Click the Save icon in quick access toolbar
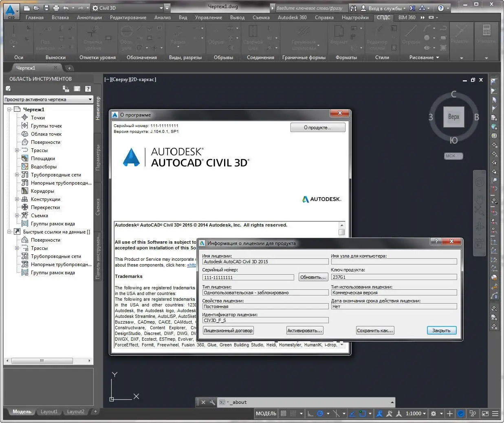Viewport: 504px width, 423px height. (46, 8)
